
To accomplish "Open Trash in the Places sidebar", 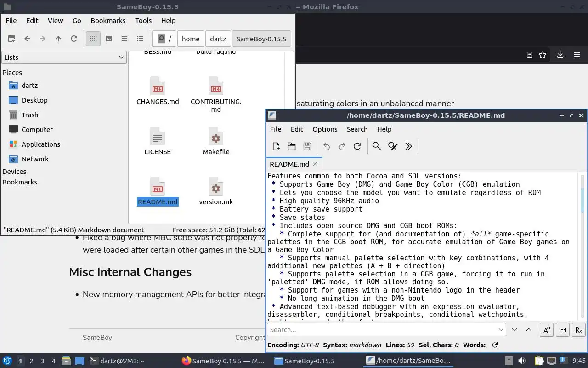I will click(x=30, y=115).
